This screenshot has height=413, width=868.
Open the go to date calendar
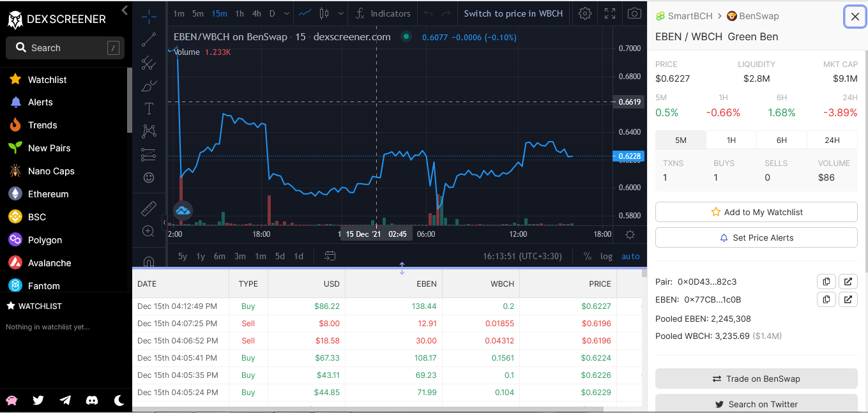330,256
